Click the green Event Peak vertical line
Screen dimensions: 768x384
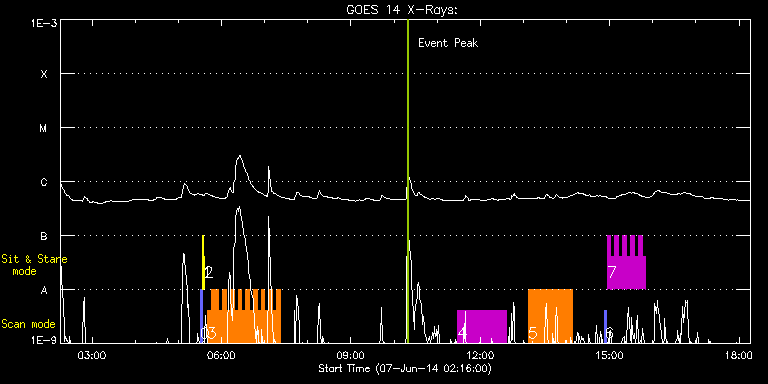[408, 181]
